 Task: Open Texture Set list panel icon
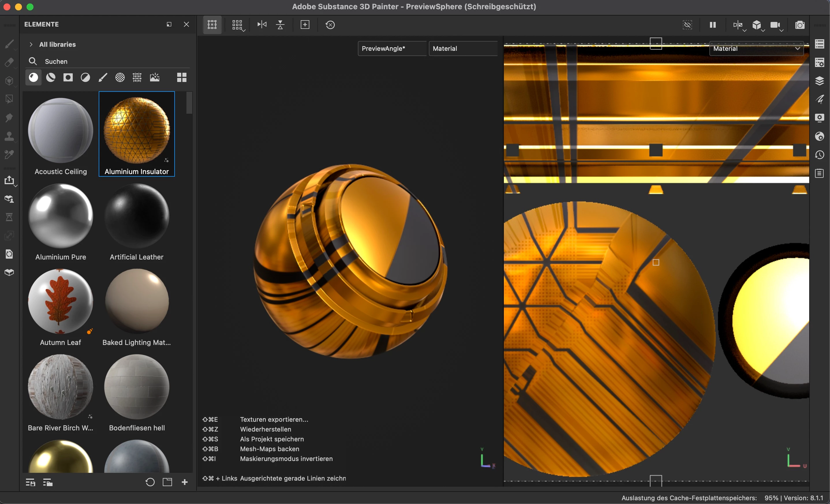pyautogui.click(x=819, y=44)
